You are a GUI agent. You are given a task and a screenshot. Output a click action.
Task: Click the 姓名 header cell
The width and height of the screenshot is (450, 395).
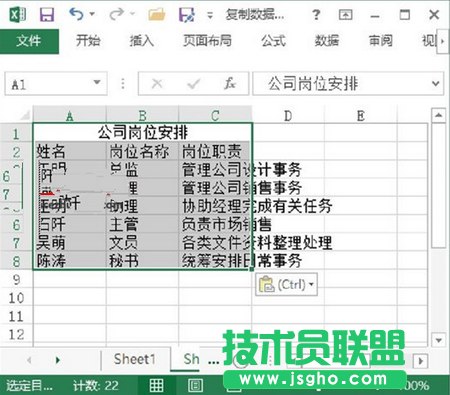tap(69, 151)
